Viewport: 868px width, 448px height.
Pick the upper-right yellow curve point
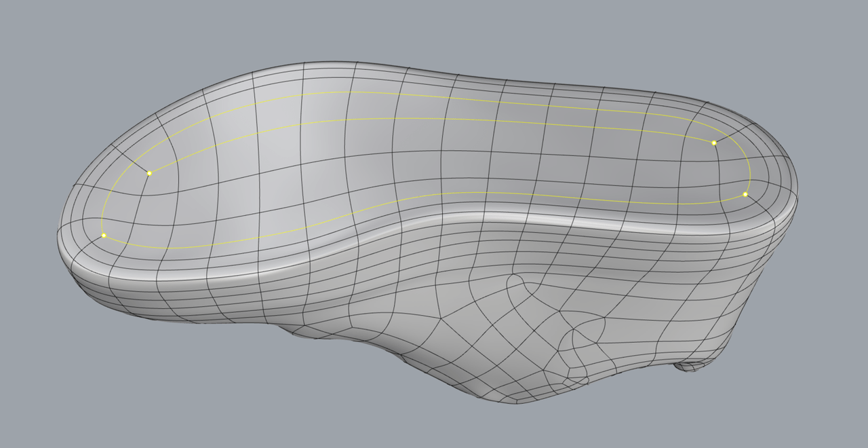[714, 143]
